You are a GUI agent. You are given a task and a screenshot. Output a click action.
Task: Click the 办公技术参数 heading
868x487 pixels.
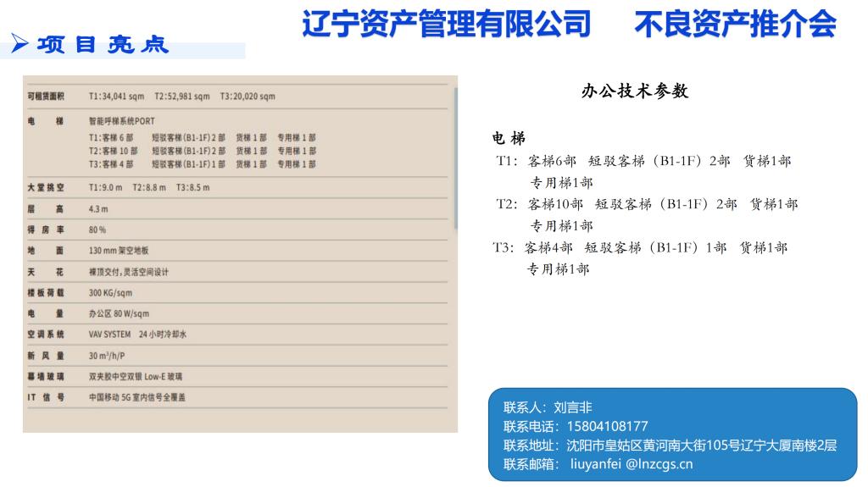(635, 91)
